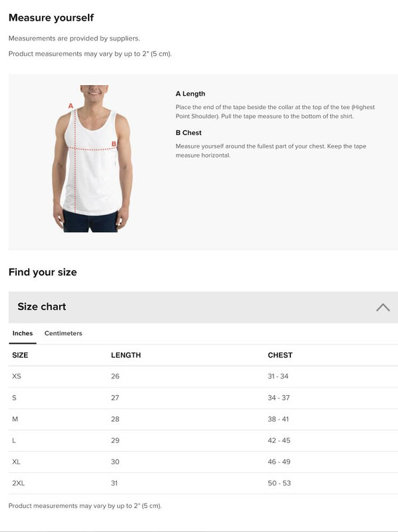The height and width of the screenshot is (532, 398).
Task: Select the 2XL size row
Action: coord(203,483)
